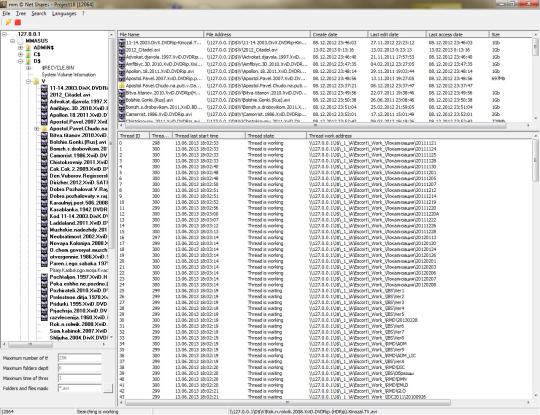Sort file list by File Name column
The image size is (540, 415).
(161, 34)
